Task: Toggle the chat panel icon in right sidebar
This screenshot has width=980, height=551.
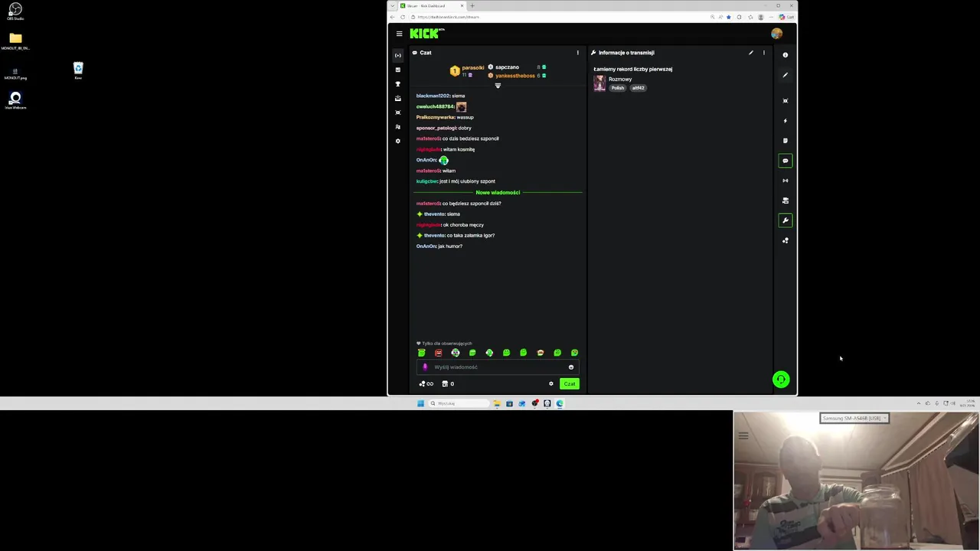Action: [785, 161]
